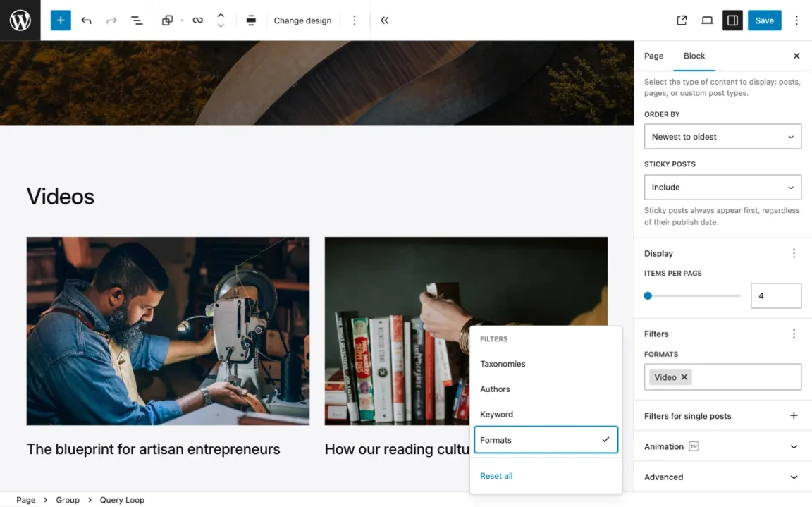The height and width of the screenshot is (507, 812).
Task: Open the preview device options
Action: pos(707,20)
